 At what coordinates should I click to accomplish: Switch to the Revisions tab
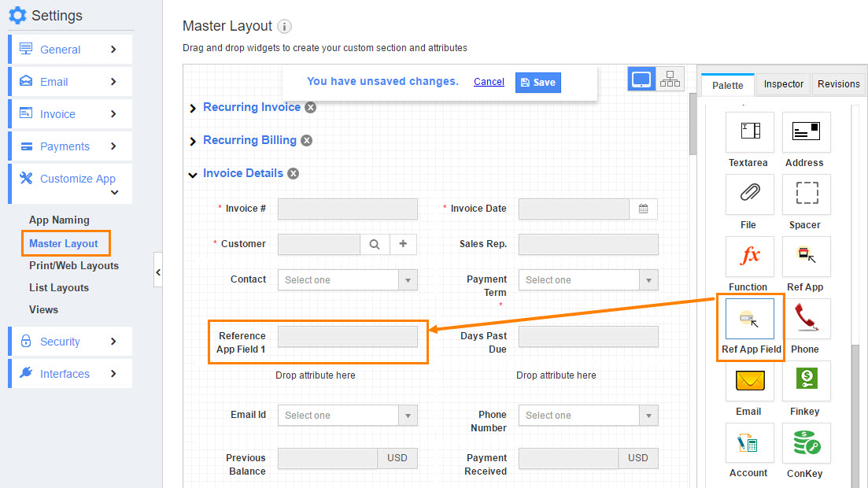point(838,84)
